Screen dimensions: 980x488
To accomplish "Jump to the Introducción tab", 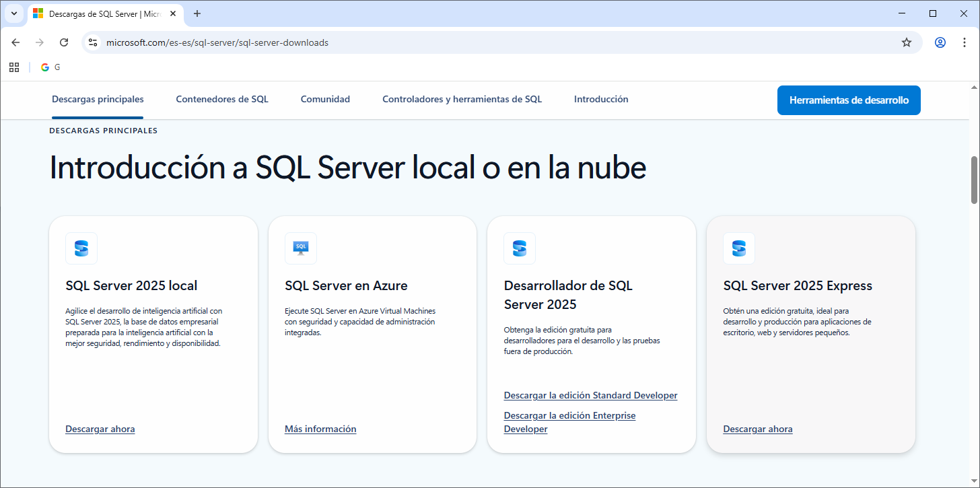I will [601, 99].
